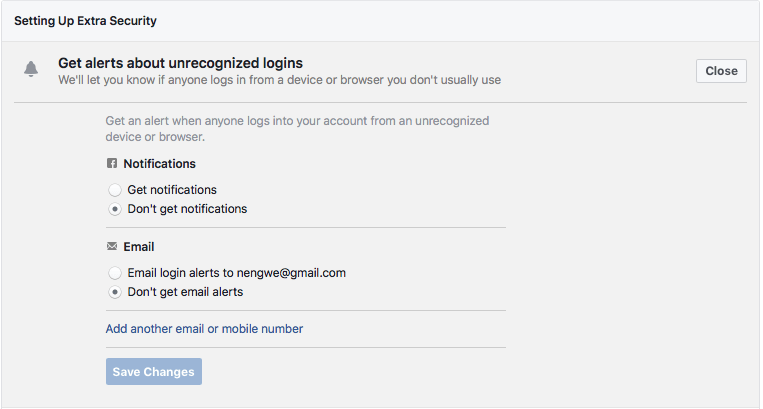Click the envelope icon next to Email
Image resolution: width=763 pixels, height=409 pixels.
[112, 246]
